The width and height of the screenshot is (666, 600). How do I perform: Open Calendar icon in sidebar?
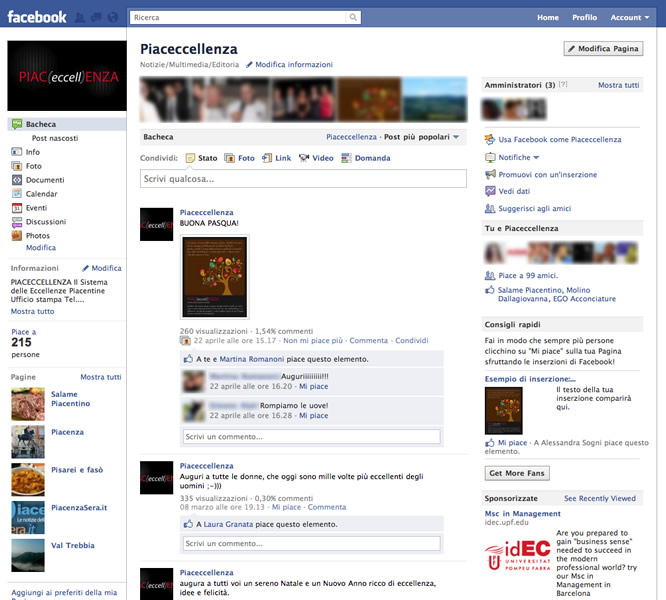(x=17, y=194)
